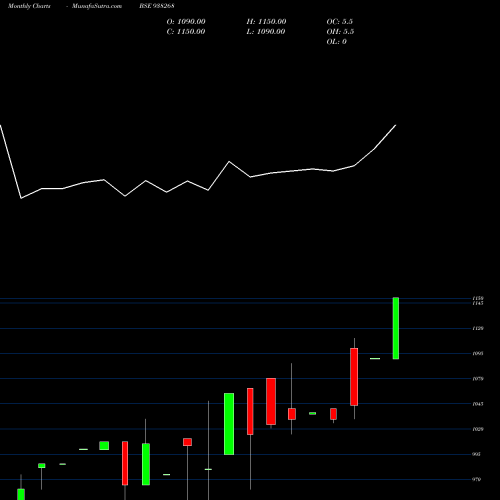Image resolution: width=500 pixels, height=500 pixels.
Task: Select the "H: 1150.00" high value
Action: 266,22
